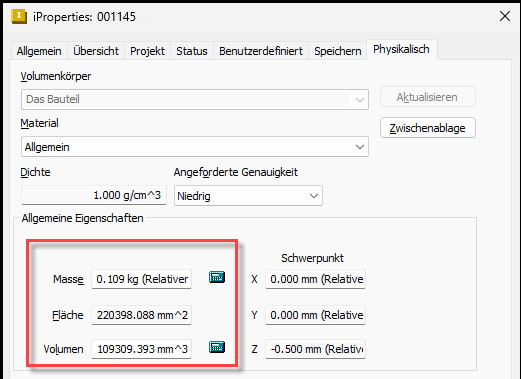This screenshot has height=379, width=521.
Task: Click the Schwerpunkt Y value field
Action: click(315, 315)
